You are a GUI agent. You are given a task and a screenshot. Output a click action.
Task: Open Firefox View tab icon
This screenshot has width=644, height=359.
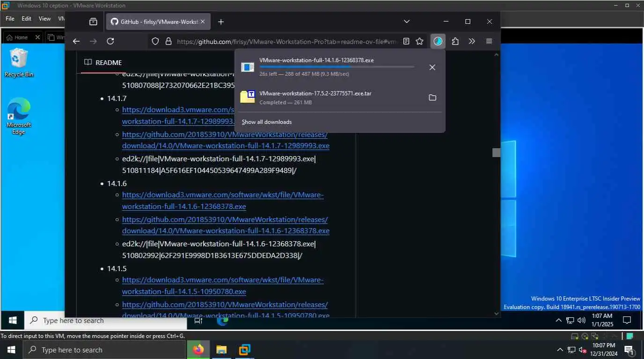(x=93, y=22)
